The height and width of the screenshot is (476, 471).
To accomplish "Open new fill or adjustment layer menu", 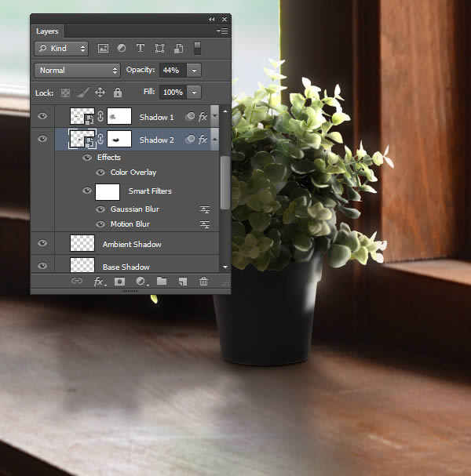I will pyautogui.click(x=141, y=282).
